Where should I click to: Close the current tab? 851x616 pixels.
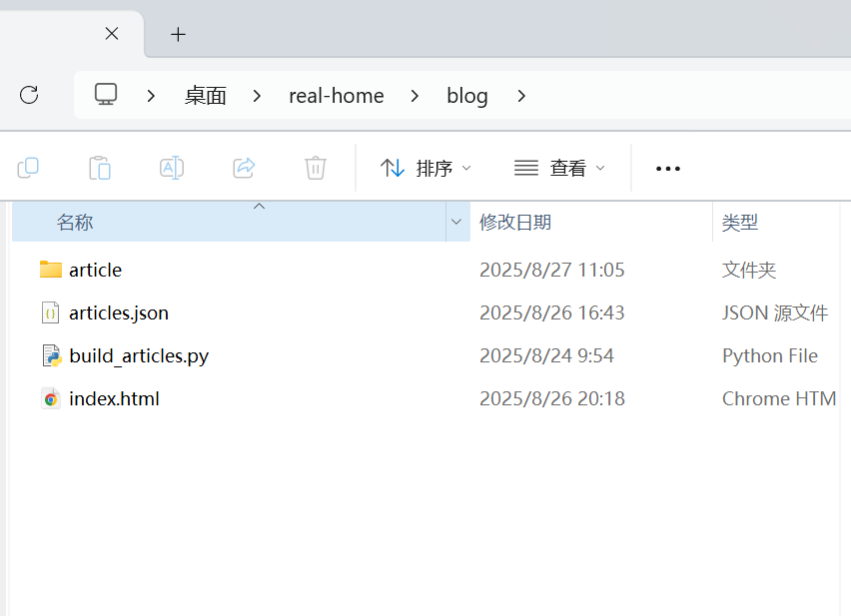click(112, 34)
